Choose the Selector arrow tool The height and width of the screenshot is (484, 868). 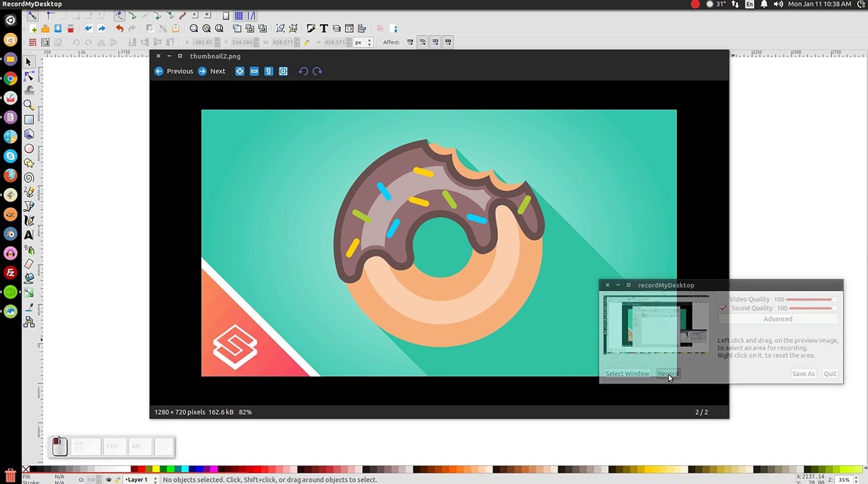(29, 62)
